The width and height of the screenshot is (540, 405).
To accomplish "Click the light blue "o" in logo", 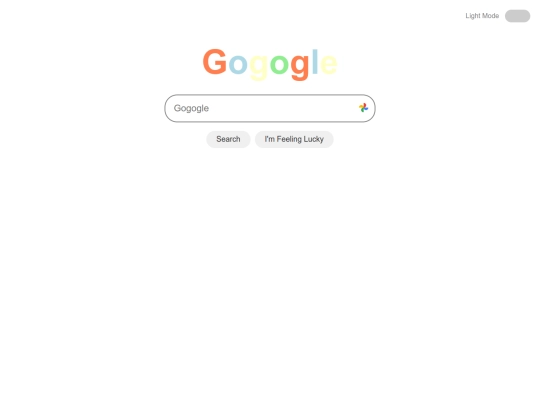I will 238,64.
